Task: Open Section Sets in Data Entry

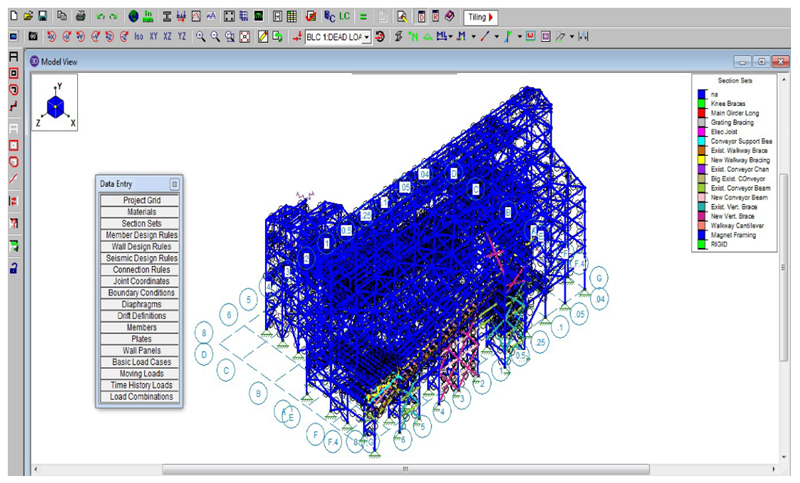Action: tap(139, 223)
